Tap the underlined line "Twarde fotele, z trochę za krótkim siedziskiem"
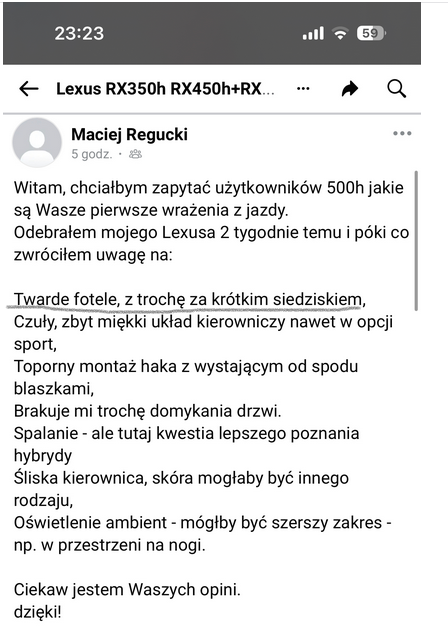 (190, 300)
